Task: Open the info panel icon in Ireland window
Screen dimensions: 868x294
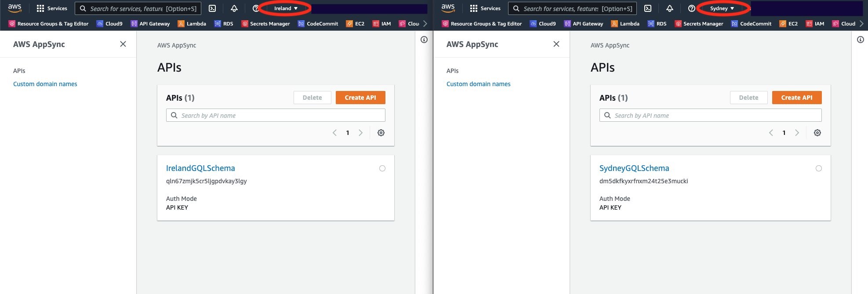Action: coord(424,40)
